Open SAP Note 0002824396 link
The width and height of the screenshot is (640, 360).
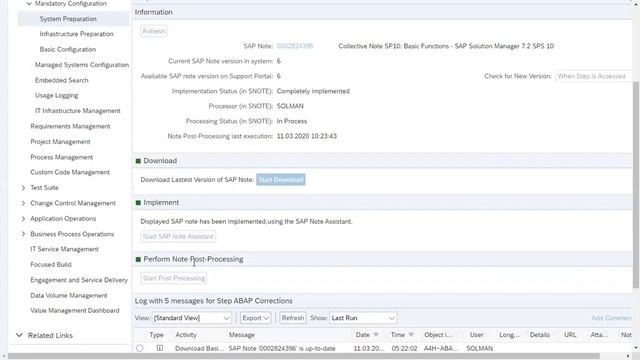click(295, 46)
